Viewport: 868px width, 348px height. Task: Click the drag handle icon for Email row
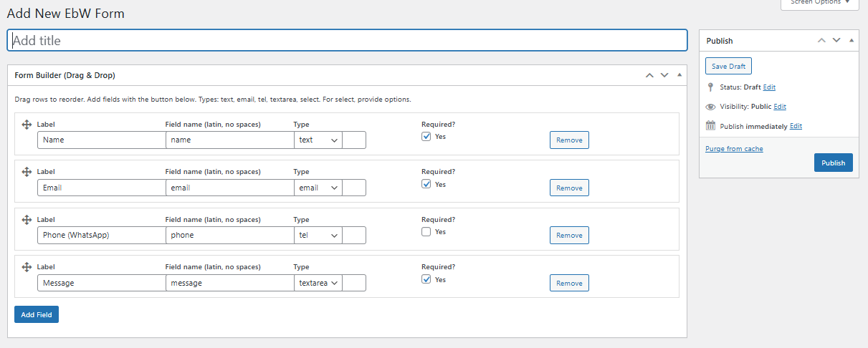[x=27, y=172]
